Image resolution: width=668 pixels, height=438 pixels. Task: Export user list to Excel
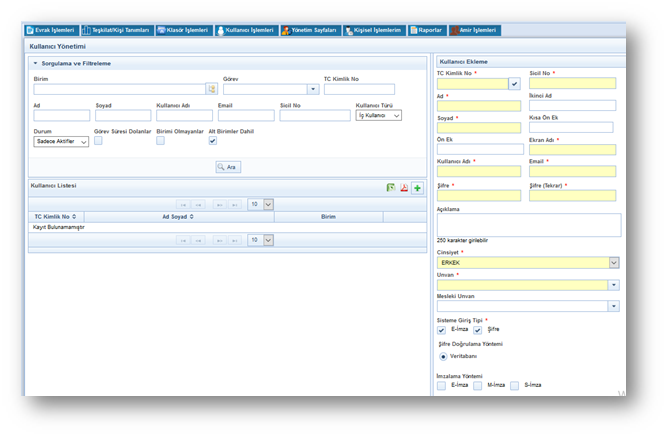pyautogui.click(x=391, y=188)
